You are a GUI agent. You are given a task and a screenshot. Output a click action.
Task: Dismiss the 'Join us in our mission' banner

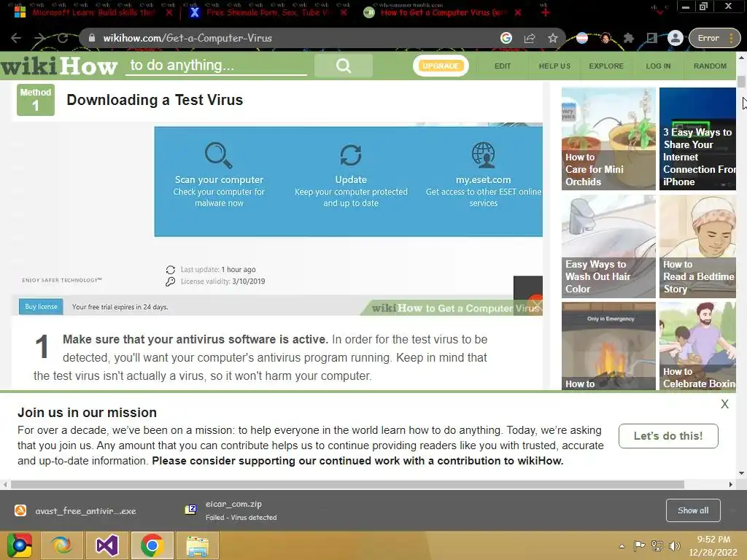[x=724, y=404]
